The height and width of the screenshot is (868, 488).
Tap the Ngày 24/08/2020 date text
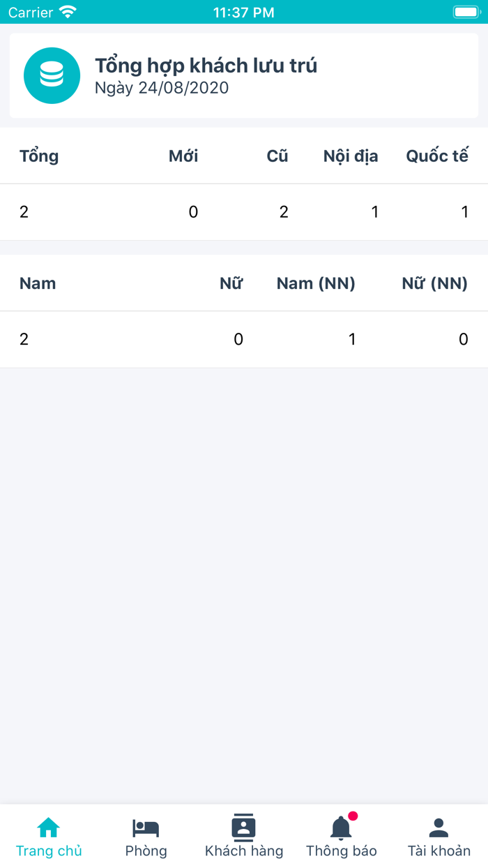click(162, 88)
